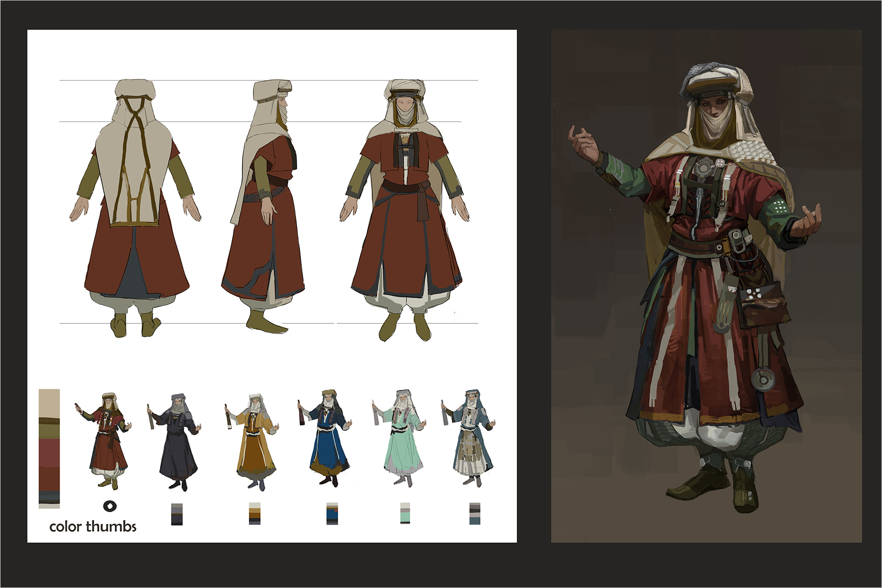Click the slate palette swatch below last thumbnail
This screenshot has height=588, width=882.
[x=475, y=514]
